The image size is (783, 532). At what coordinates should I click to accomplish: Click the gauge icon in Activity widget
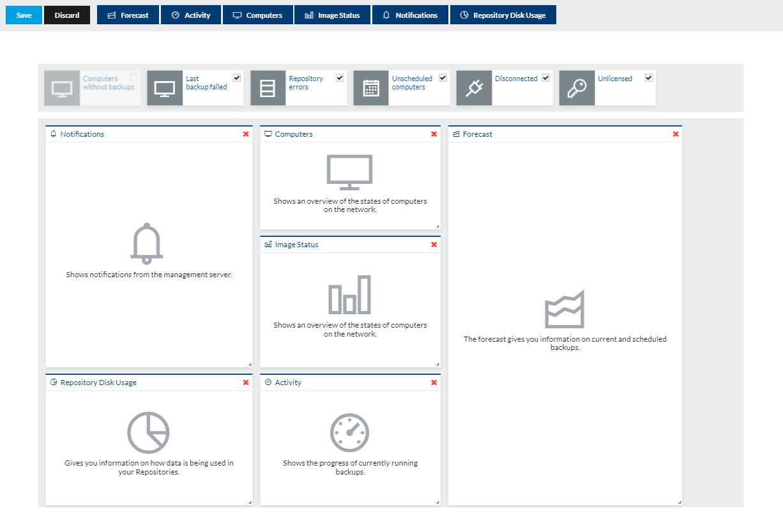349,433
